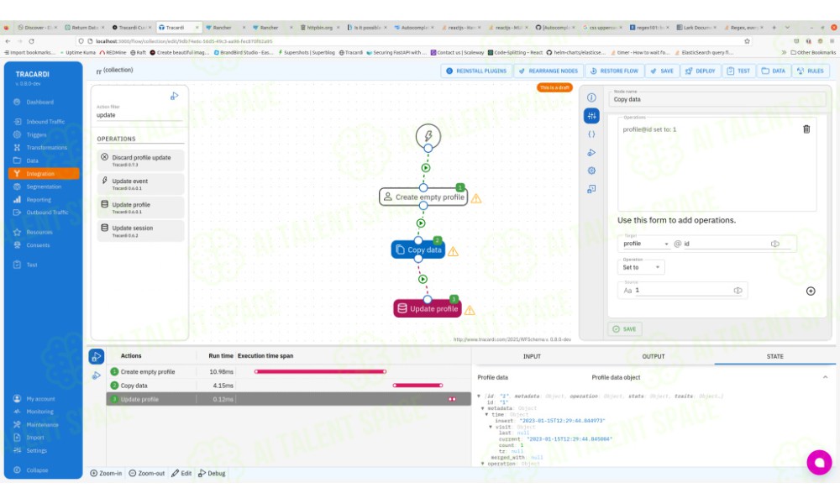840x504 pixels.
Task: Open the Rules toolbar button
Action: tap(810, 71)
